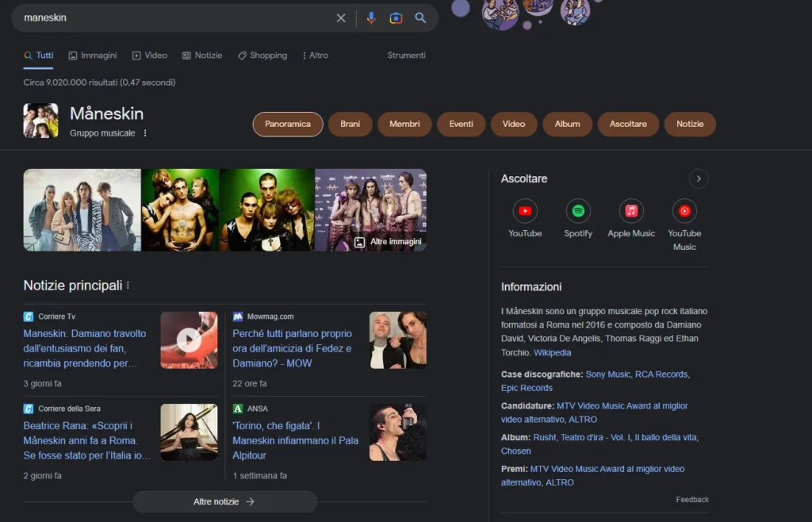Open Spotify listening option icon

pyautogui.click(x=578, y=211)
